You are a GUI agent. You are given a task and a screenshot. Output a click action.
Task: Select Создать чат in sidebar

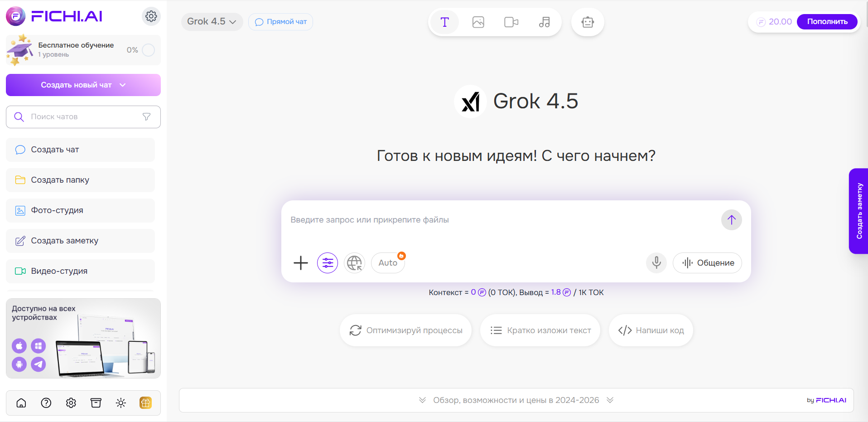pyautogui.click(x=80, y=150)
